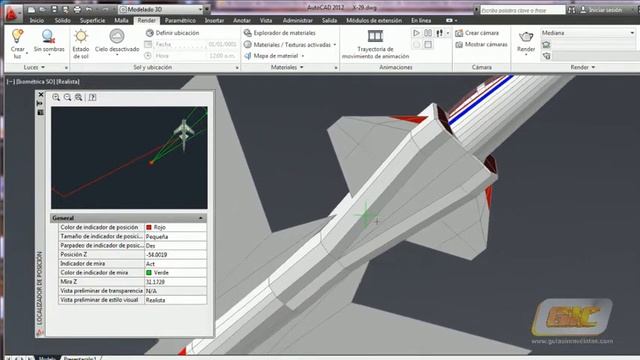Click the Estado de sol icon
The image size is (640, 360).
(x=81, y=36)
